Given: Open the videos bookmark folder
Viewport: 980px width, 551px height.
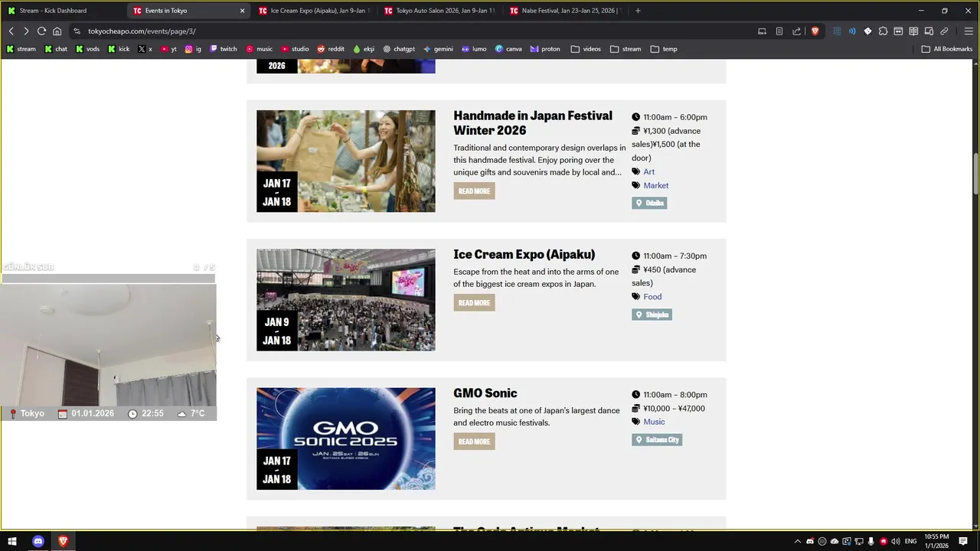Looking at the screenshot, I should tap(586, 49).
